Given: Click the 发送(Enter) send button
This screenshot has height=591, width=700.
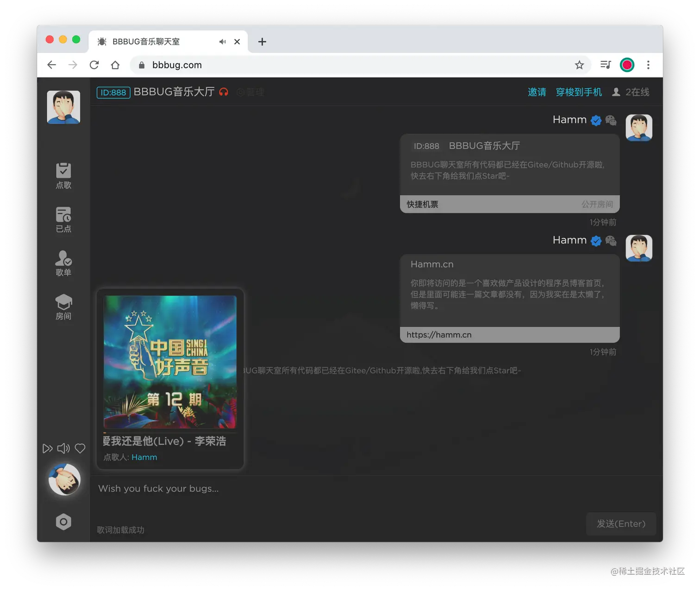Looking at the screenshot, I should tap(621, 524).
